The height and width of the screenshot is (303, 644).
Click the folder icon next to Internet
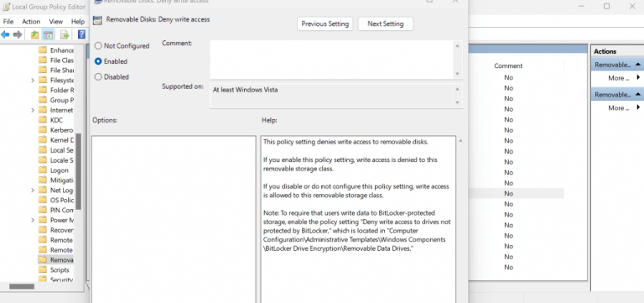[x=42, y=110]
